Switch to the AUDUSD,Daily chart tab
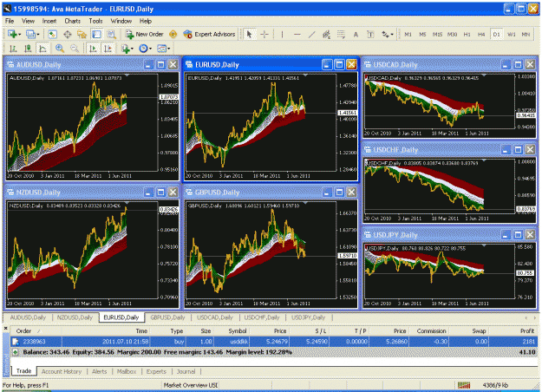Viewport: 542px width, 392px height. (x=28, y=317)
